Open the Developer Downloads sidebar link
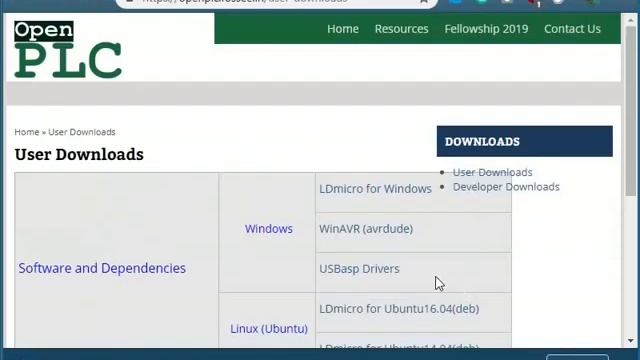640x360 pixels. (x=506, y=187)
